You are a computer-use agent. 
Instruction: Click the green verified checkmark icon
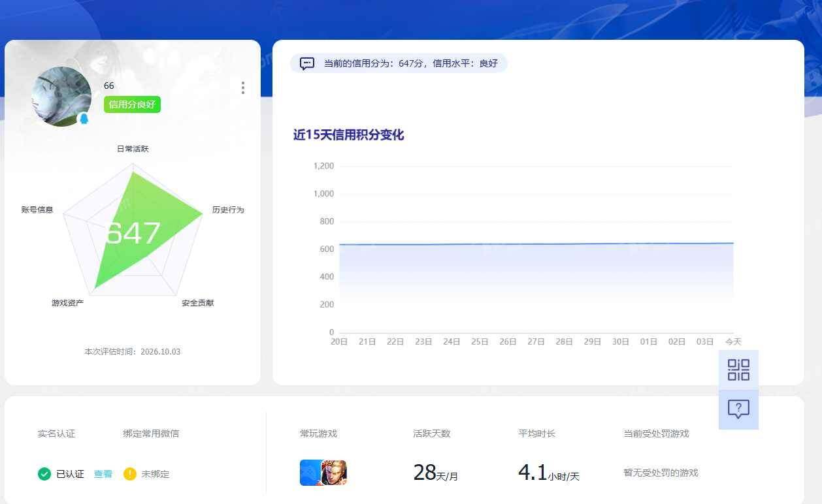44,474
